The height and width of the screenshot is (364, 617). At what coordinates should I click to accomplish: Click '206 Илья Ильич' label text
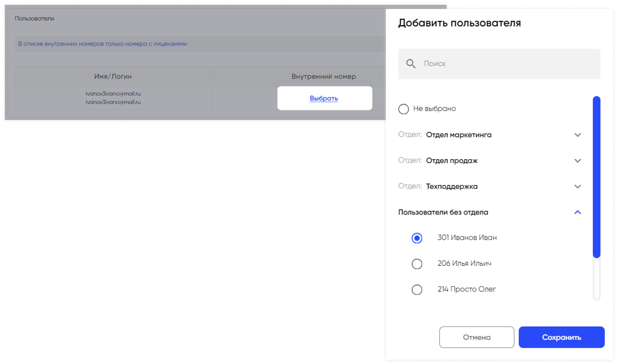pyautogui.click(x=464, y=263)
